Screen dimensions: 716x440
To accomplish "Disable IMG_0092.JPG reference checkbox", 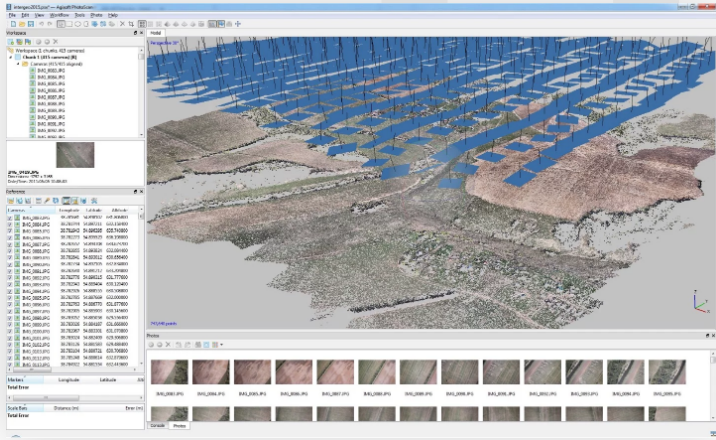I will click(10, 278).
